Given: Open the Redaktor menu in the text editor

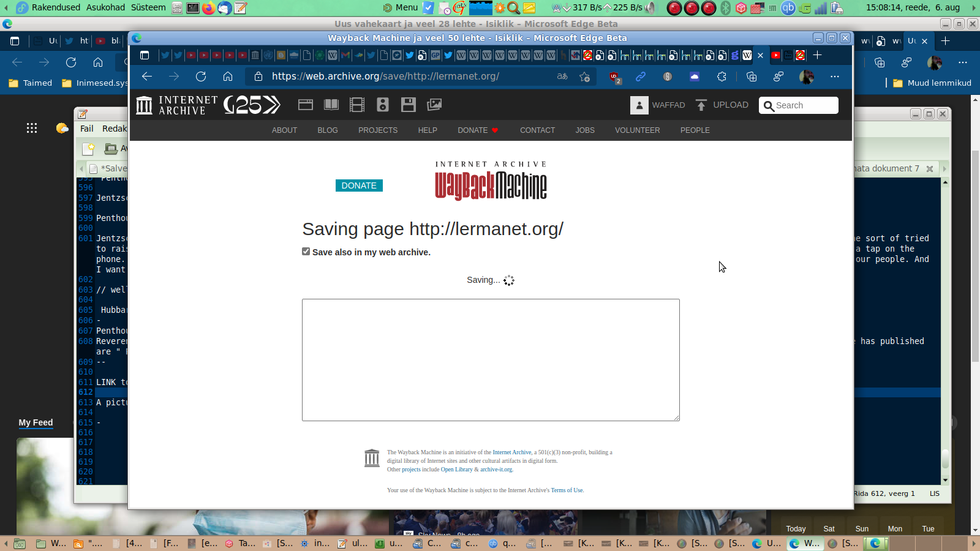Looking at the screenshot, I should pos(115,129).
